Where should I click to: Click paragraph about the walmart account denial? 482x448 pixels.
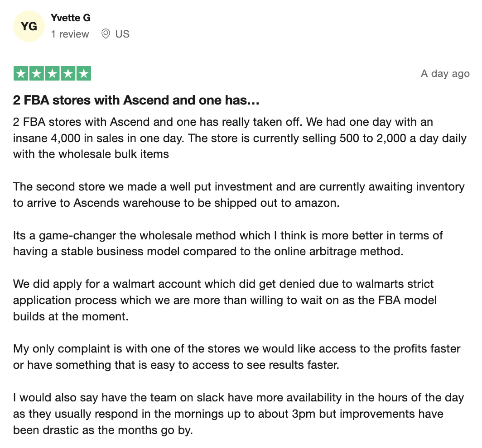[x=225, y=300]
